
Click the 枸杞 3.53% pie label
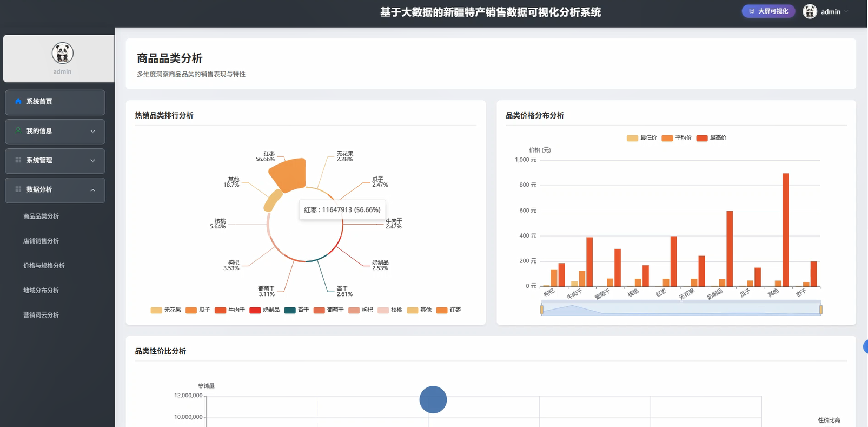pyautogui.click(x=231, y=265)
